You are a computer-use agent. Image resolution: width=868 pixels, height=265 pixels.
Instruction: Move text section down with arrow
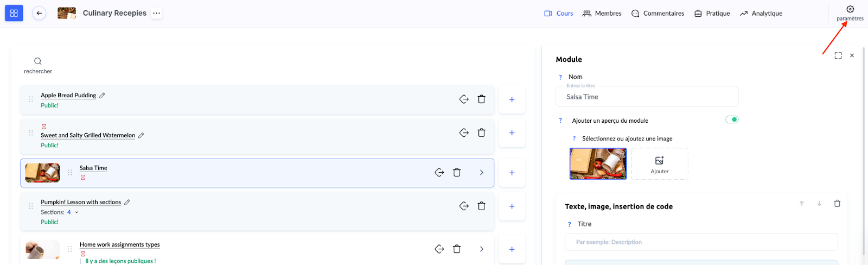(x=819, y=204)
